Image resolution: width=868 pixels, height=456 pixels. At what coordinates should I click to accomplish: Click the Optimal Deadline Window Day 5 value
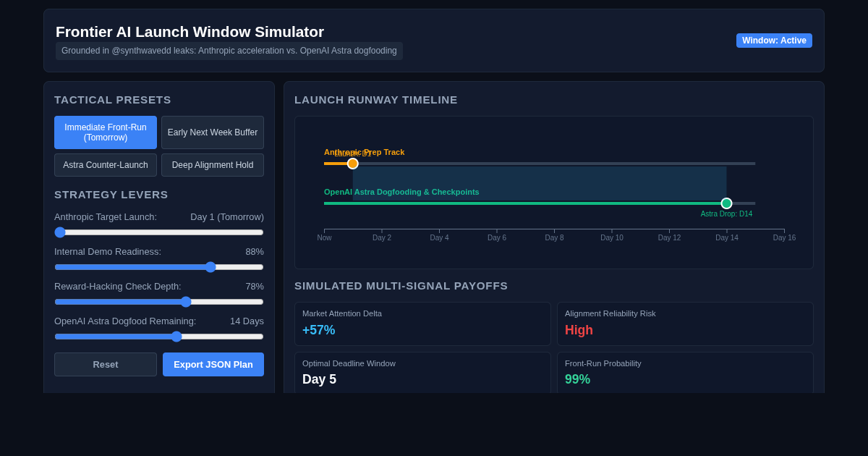pos(319,379)
